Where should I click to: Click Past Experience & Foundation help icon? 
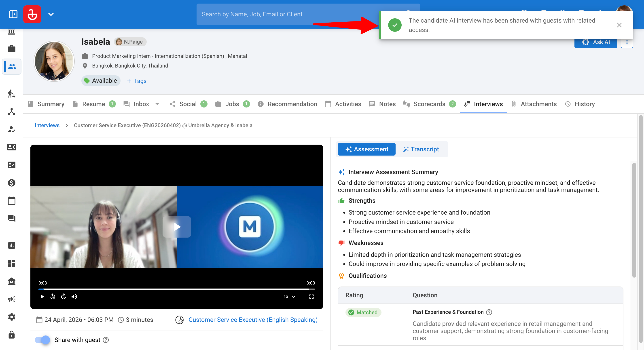(x=489, y=312)
